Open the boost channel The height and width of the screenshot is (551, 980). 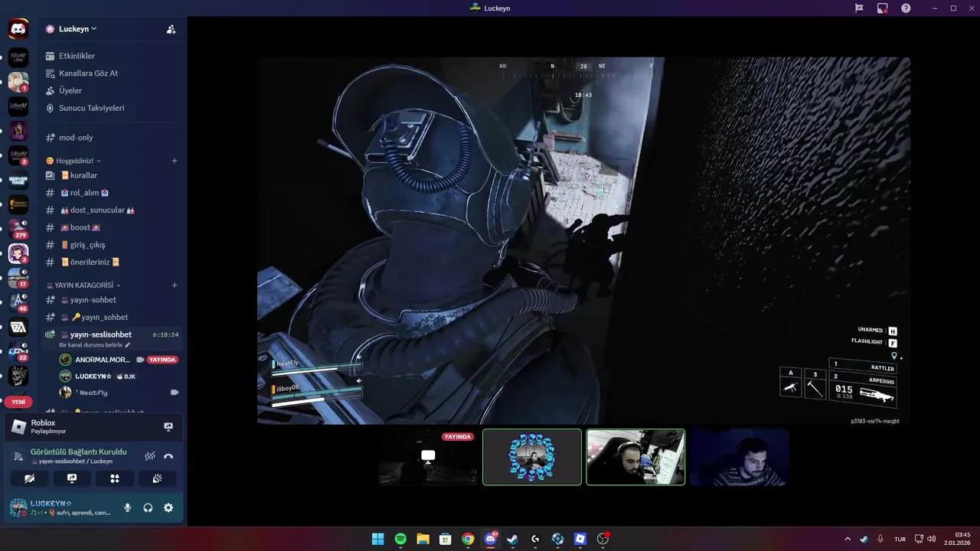click(112, 227)
